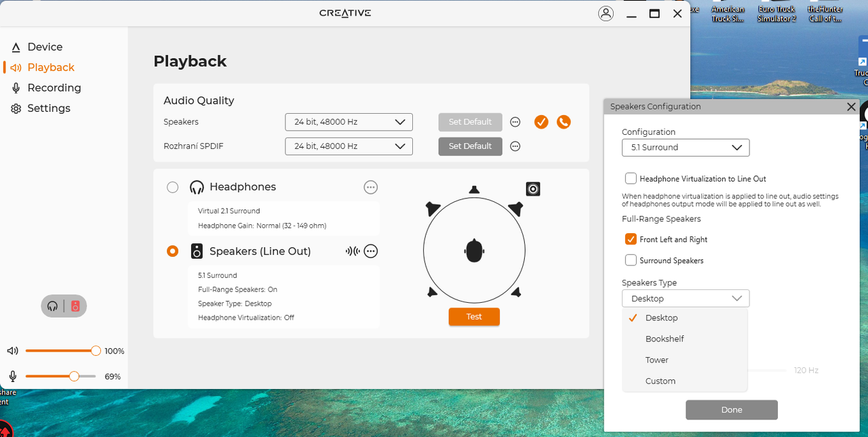Click the Device triangle icon in sidebar

click(x=16, y=47)
